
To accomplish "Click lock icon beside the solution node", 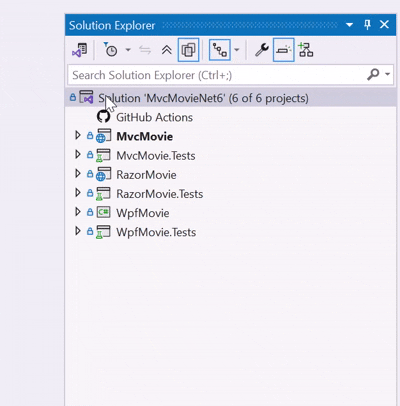I will [73, 97].
